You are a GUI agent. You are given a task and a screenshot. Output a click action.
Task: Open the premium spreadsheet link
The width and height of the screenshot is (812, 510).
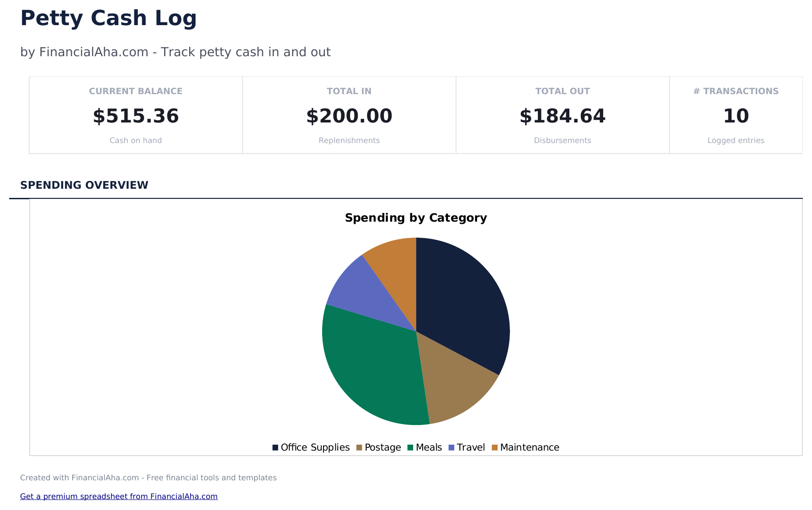pos(119,496)
